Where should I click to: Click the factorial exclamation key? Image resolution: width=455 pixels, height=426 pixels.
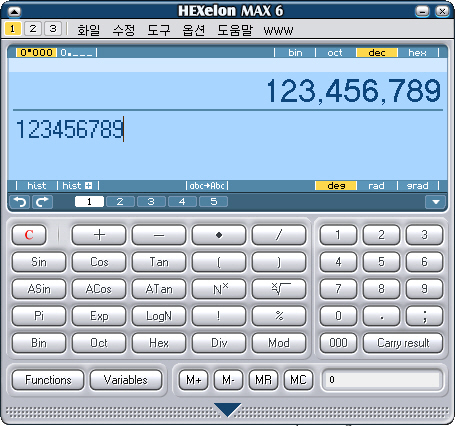(x=219, y=316)
